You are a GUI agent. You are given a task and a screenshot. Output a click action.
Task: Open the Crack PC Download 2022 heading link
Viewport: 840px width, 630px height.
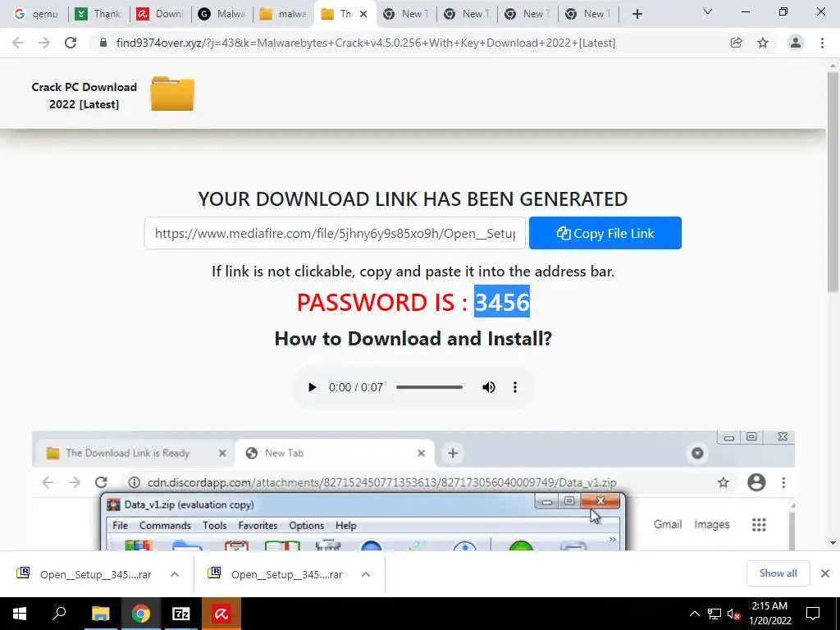pyautogui.click(x=84, y=95)
